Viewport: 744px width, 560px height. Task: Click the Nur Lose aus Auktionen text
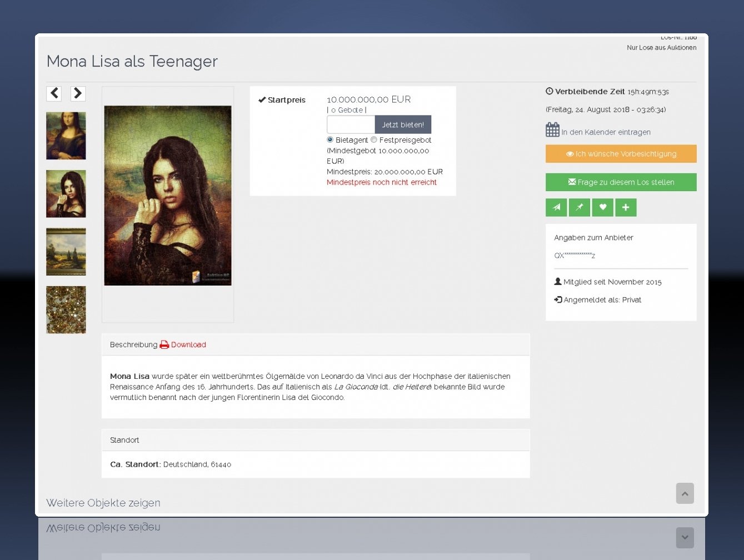[661, 48]
